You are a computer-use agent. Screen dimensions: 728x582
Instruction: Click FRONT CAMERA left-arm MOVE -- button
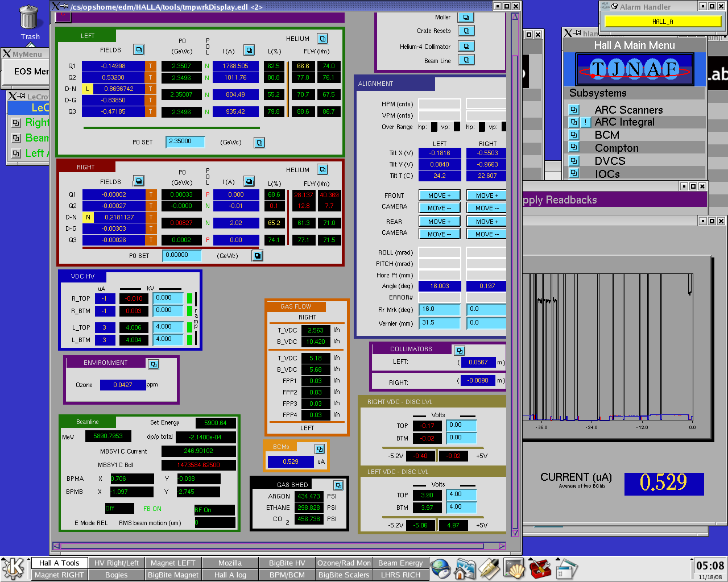point(440,208)
